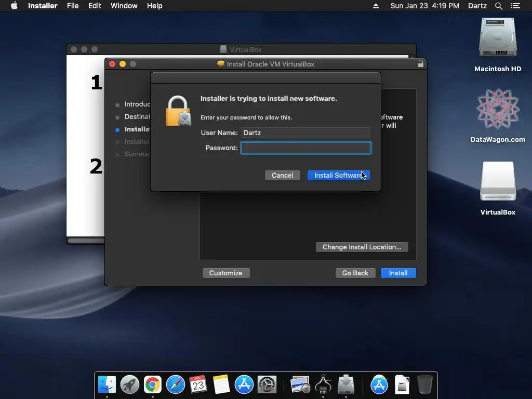Screen dimensions: 532x399
Task: Open Applications folder stack in Dock
Action: click(x=379, y=385)
